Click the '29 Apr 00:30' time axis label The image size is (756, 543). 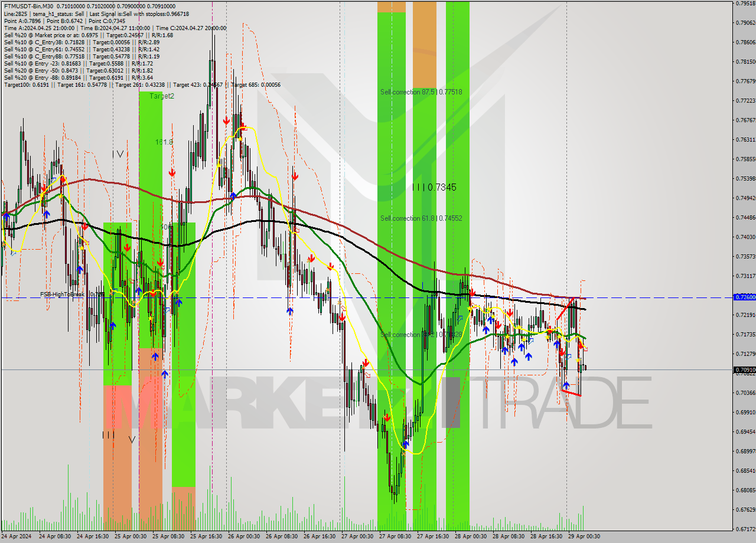[584, 537]
